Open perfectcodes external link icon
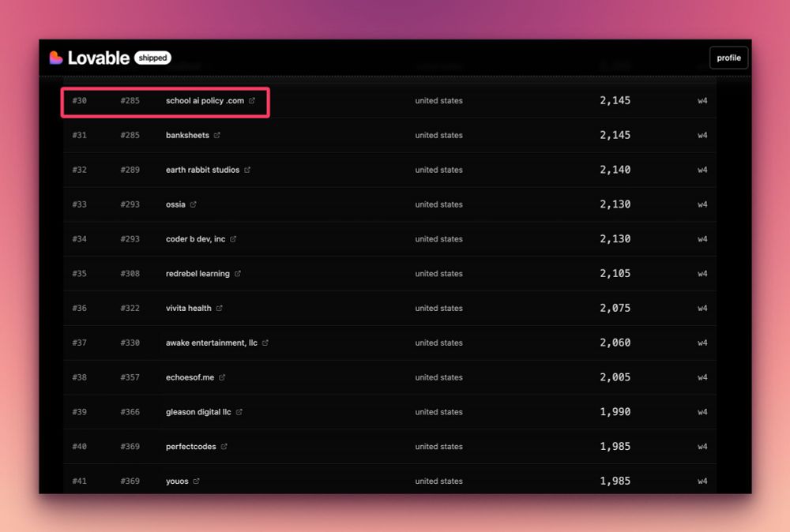This screenshot has width=790, height=532. 224,447
